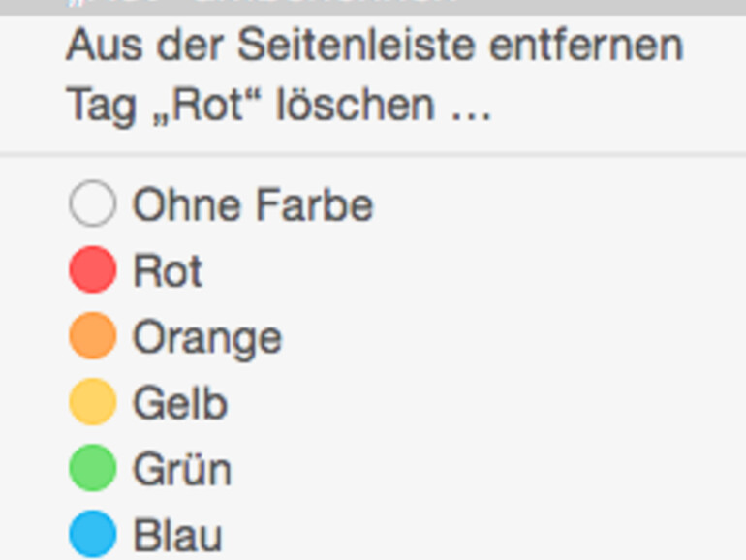Click the word 'Tag' in the delete entry
746x560 pixels.
click(101, 105)
